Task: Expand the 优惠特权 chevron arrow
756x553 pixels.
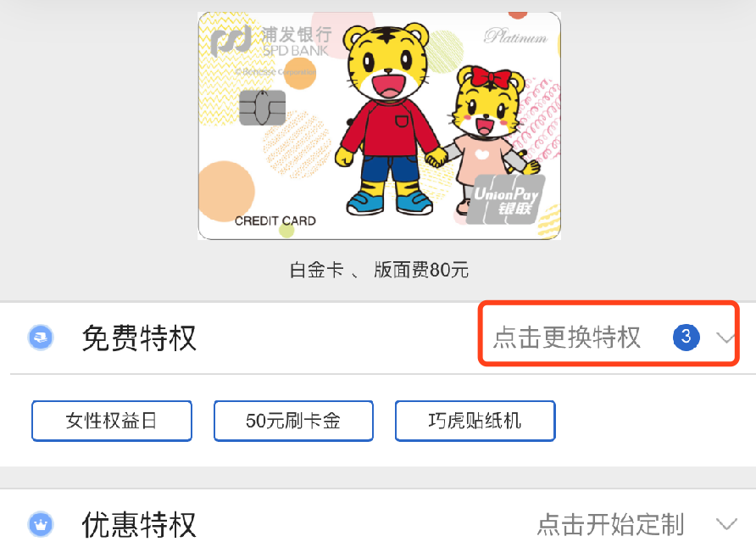Action: pyautogui.click(x=726, y=524)
